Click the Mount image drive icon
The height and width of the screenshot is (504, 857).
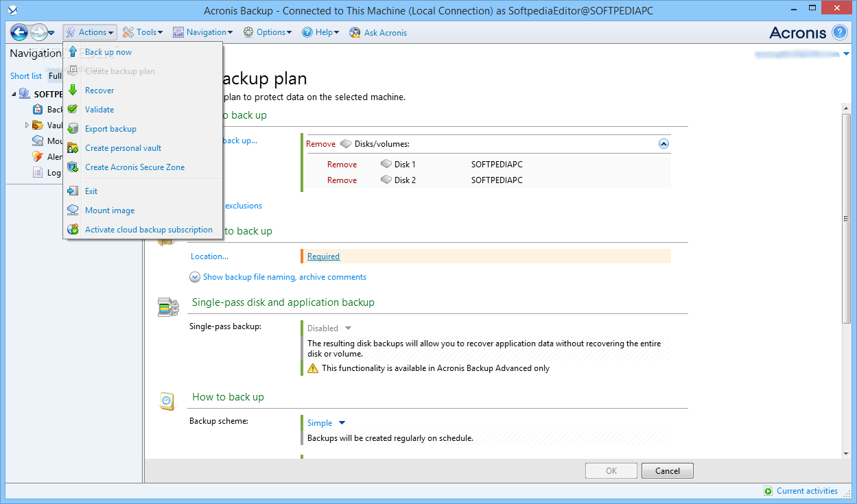pyautogui.click(x=73, y=211)
